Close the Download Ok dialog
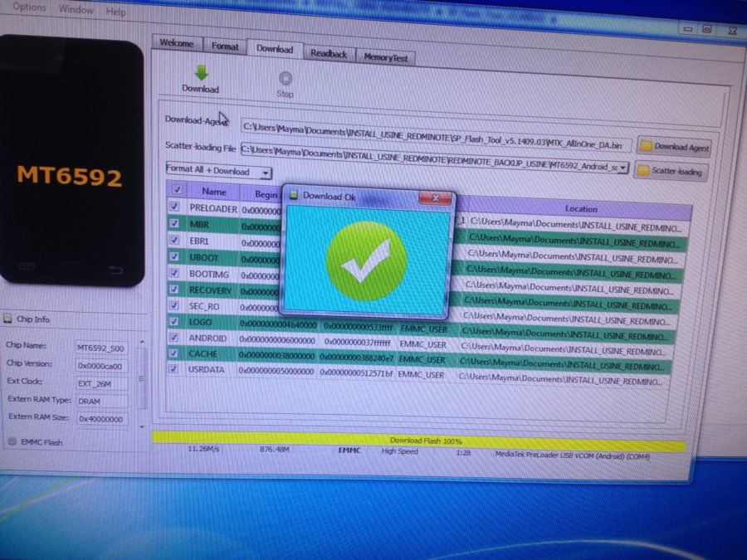Screen dimensions: 747x560 point(435,198)
